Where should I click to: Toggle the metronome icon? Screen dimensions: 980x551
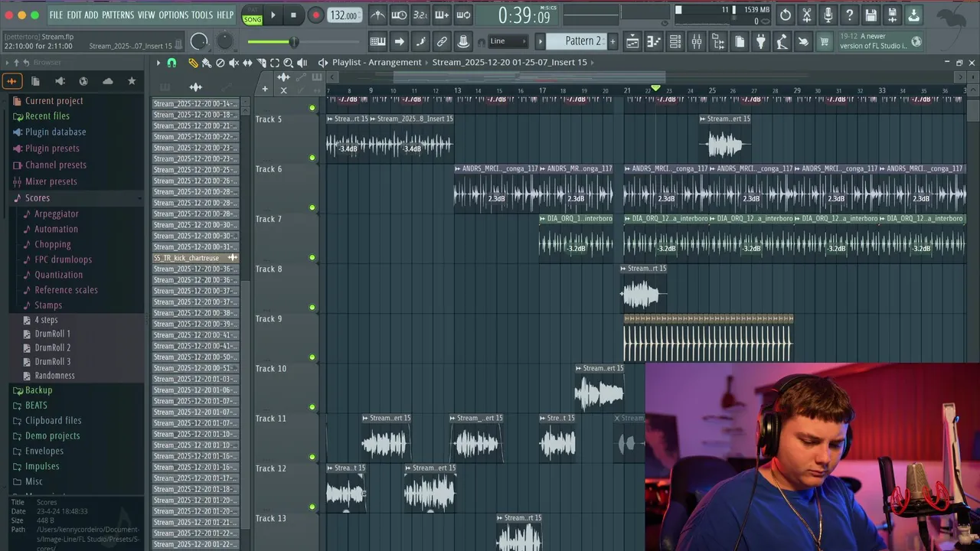coord(378,15)
